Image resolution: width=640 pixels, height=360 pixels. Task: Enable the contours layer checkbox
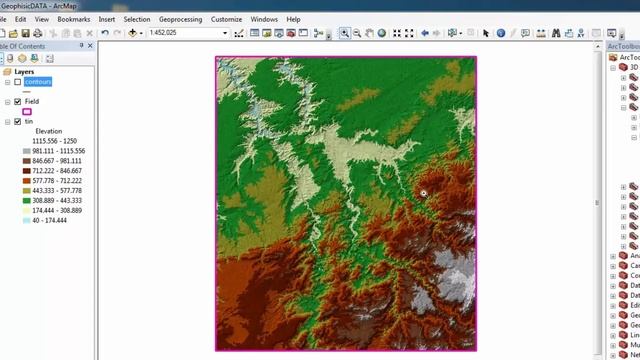tap(18, 82)
